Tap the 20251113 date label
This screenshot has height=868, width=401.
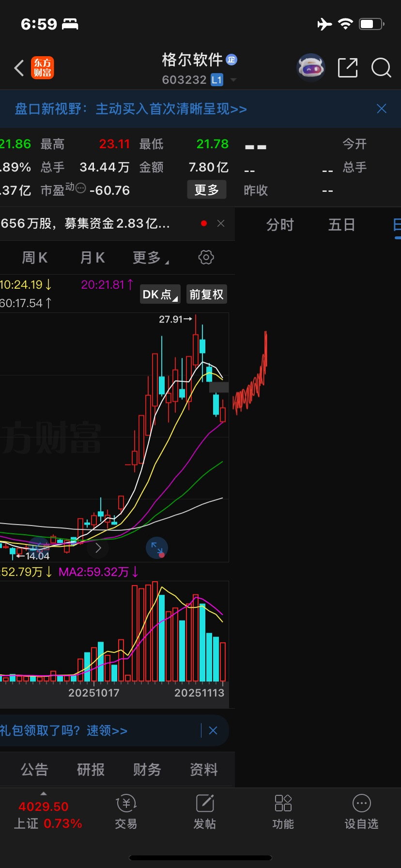click(200, 693)
